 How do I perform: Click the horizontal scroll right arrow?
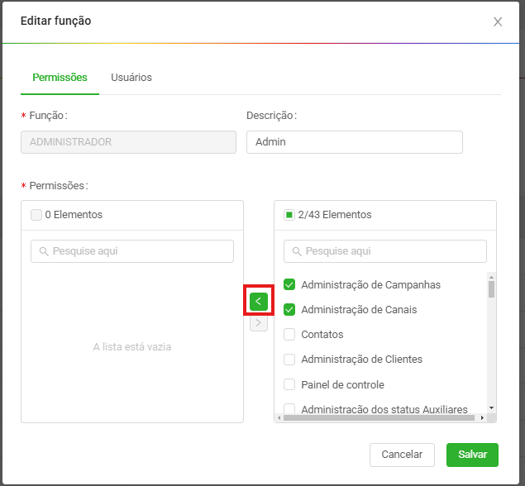482,417
